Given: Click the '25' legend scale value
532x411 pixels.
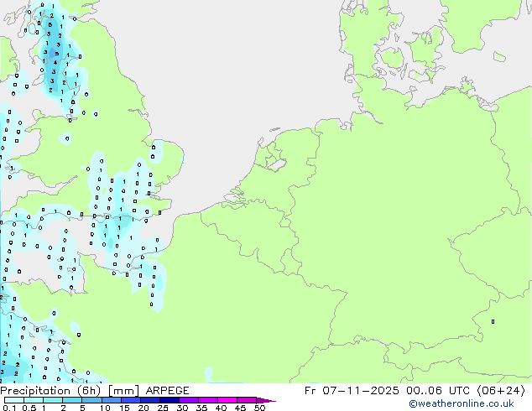Looking at the screenshot, I should click(163, 408).
